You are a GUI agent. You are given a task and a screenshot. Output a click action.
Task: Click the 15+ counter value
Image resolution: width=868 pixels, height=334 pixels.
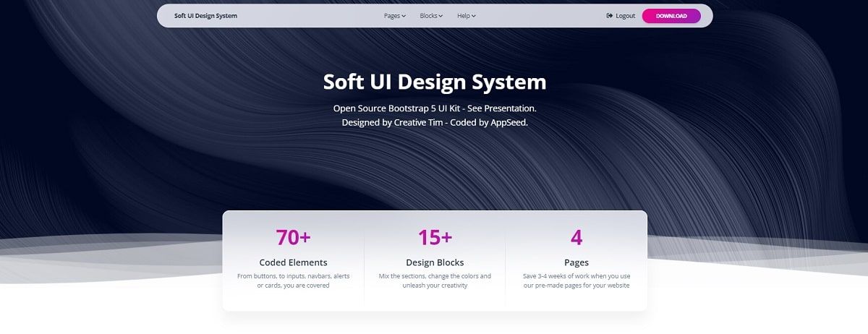pyautogui.click(x=435, y=237)
